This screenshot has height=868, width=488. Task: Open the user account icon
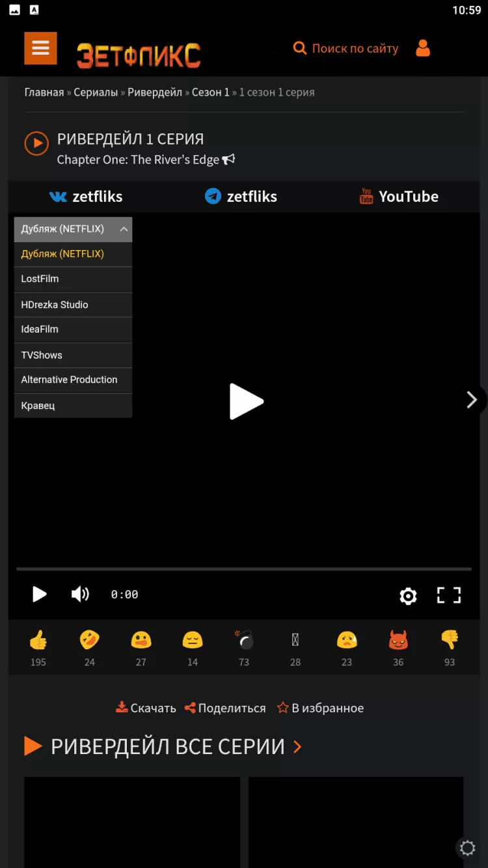pos(423,48)
